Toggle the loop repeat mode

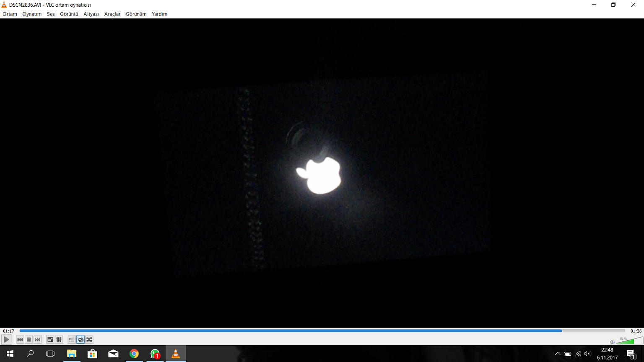click(80, 340)
